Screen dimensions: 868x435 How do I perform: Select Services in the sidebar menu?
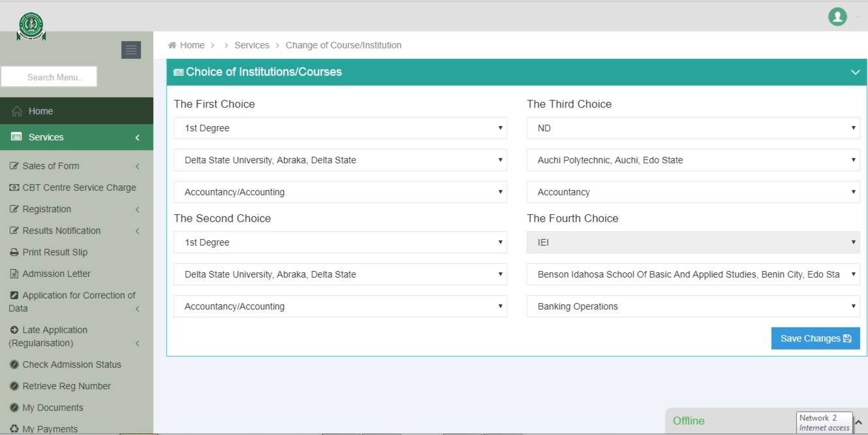(44, 137)
